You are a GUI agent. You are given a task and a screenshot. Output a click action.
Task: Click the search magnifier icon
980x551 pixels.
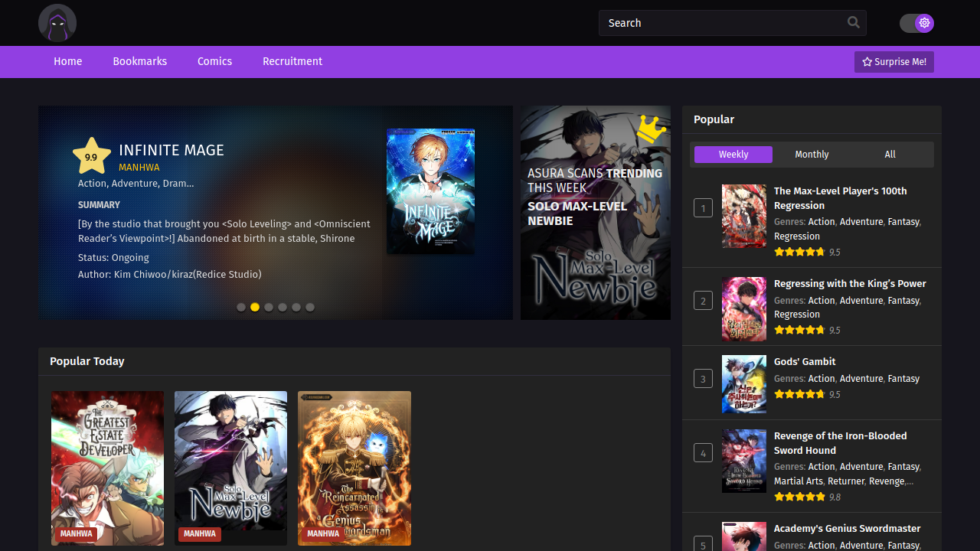tap(854, 22)
